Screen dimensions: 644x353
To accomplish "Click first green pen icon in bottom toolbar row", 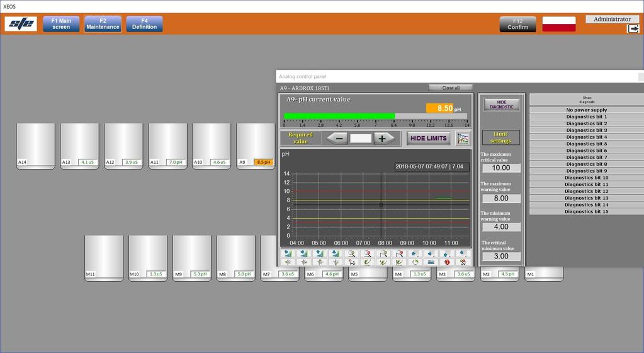I will point(367,262).
